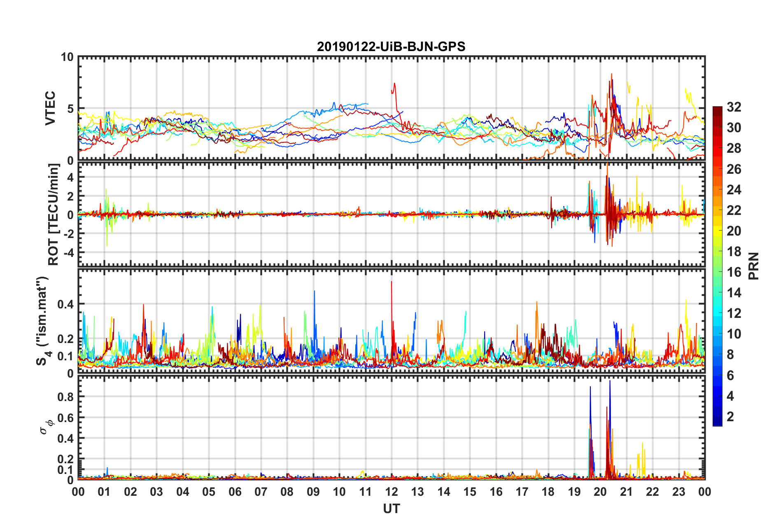Click the plot title "20190122-UiB-BJN-GPS"
The image size is (783, 532).
391,47
